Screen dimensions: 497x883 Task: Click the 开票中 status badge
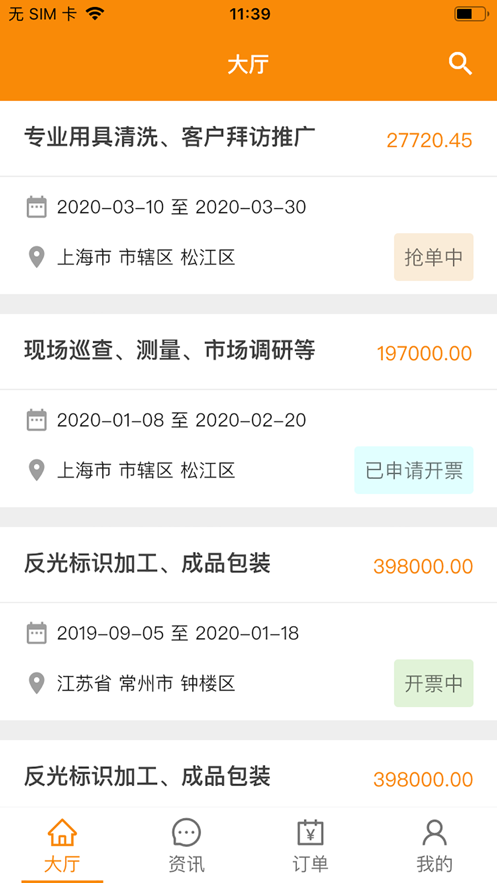coord(433,683)
